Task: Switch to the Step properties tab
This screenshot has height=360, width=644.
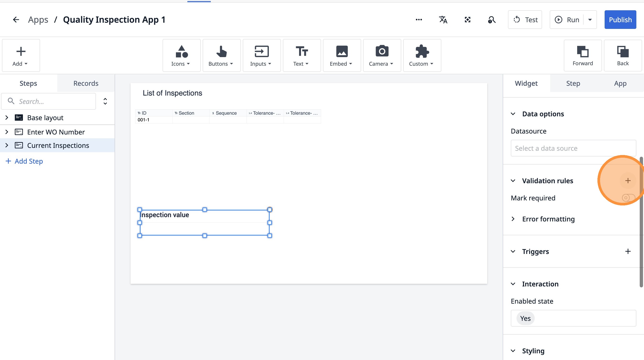Action: point(573,83)
